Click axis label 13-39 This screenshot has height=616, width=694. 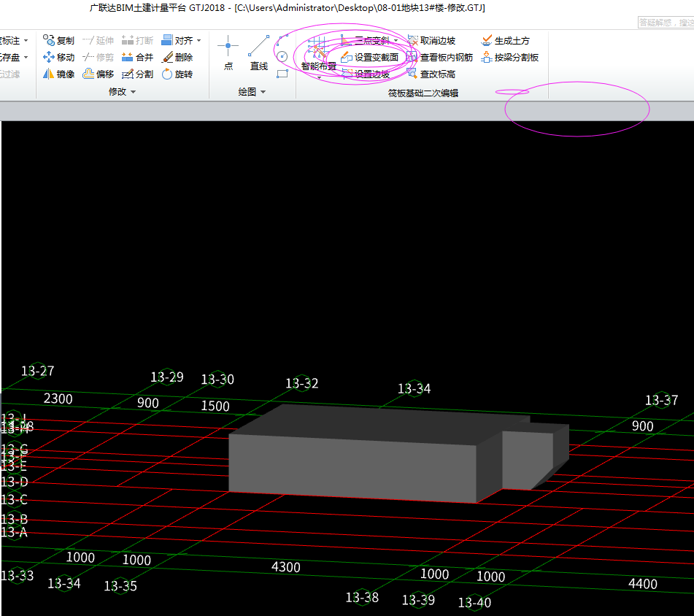(418, 600)
